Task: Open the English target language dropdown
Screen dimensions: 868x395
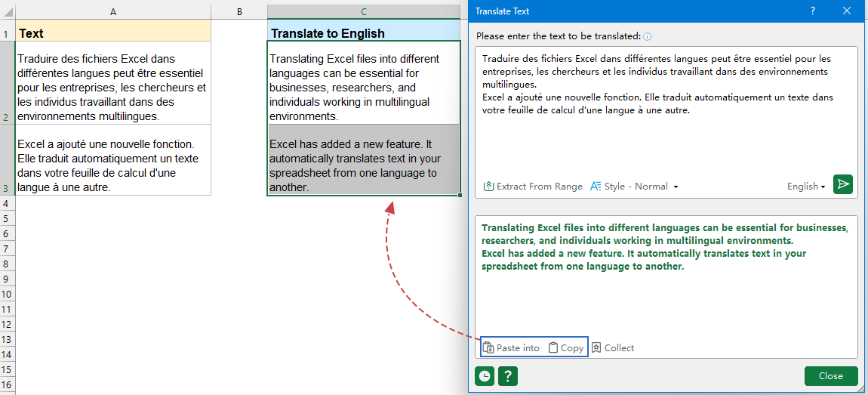Action: [806, 187]
